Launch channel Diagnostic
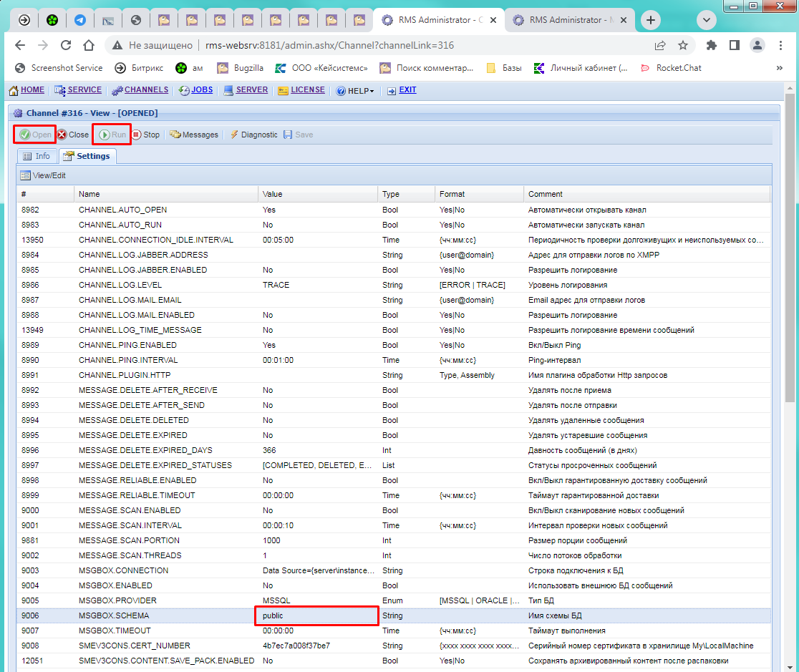This screenshot has width=799, height=672. click(253, 135)
